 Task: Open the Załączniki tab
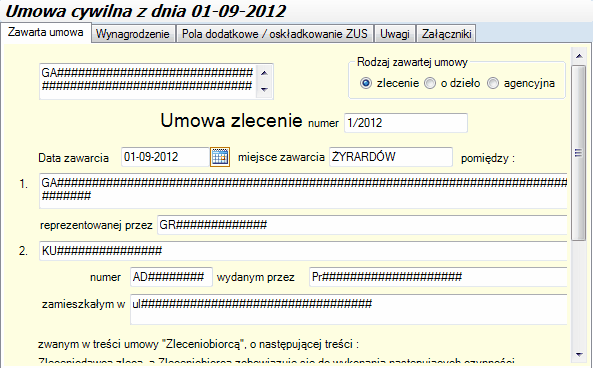click(x=446, y=34)
